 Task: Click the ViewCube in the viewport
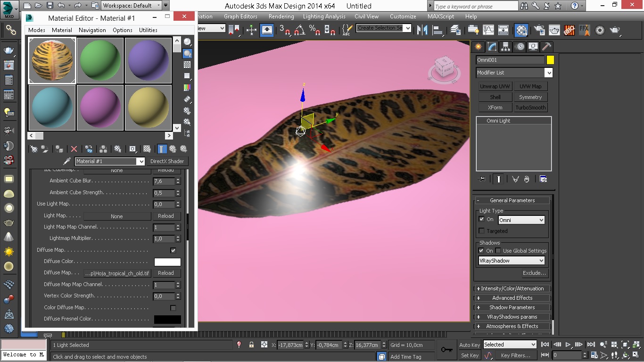pyautogui.click(x=444, y=68)
